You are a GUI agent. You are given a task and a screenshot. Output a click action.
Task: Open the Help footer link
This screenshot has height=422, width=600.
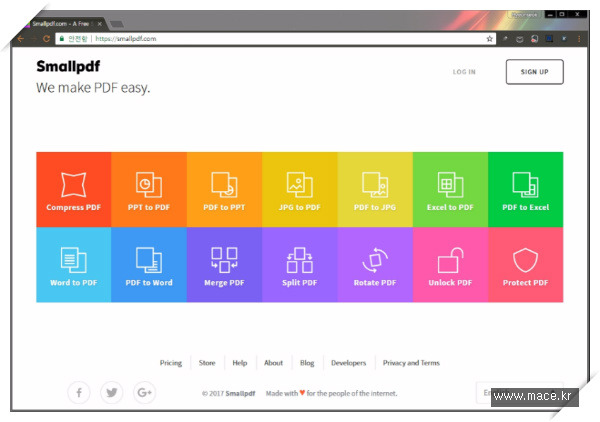pos(240,363)
